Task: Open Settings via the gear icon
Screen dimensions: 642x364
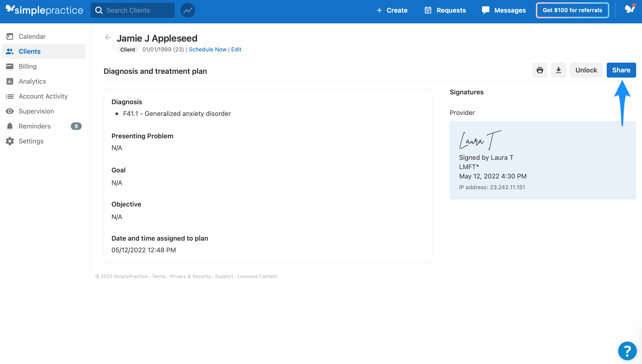Action: [31, 141]
